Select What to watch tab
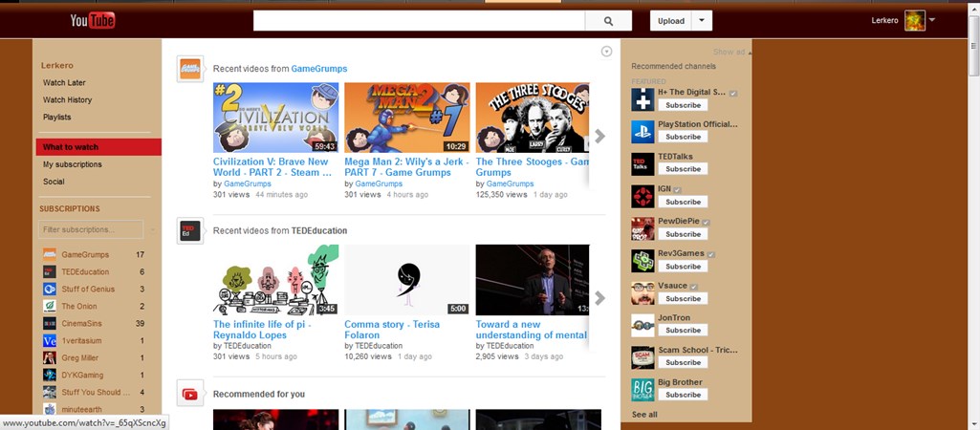980x430 pixels. pos(98,147)
